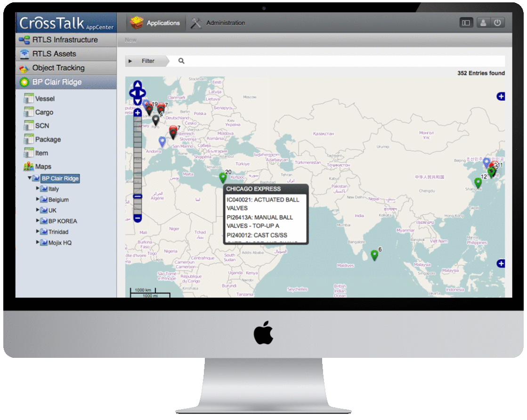
Task: Open the layer switcher plus at top-right of map
Action: click(x=501, y=97)
